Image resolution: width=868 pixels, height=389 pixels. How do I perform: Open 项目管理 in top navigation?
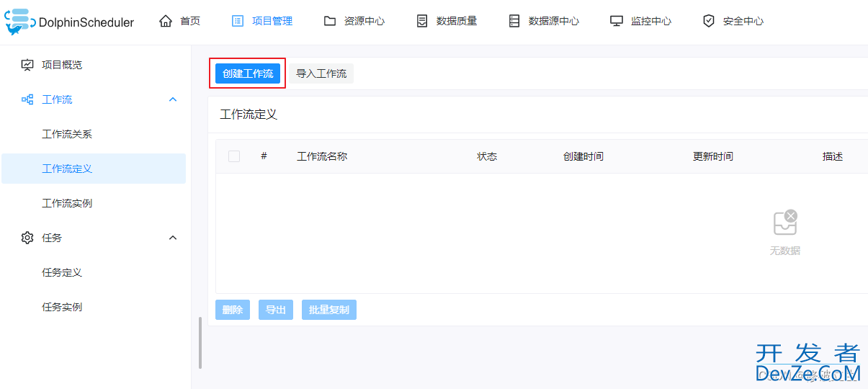click(x=272, y=21)
